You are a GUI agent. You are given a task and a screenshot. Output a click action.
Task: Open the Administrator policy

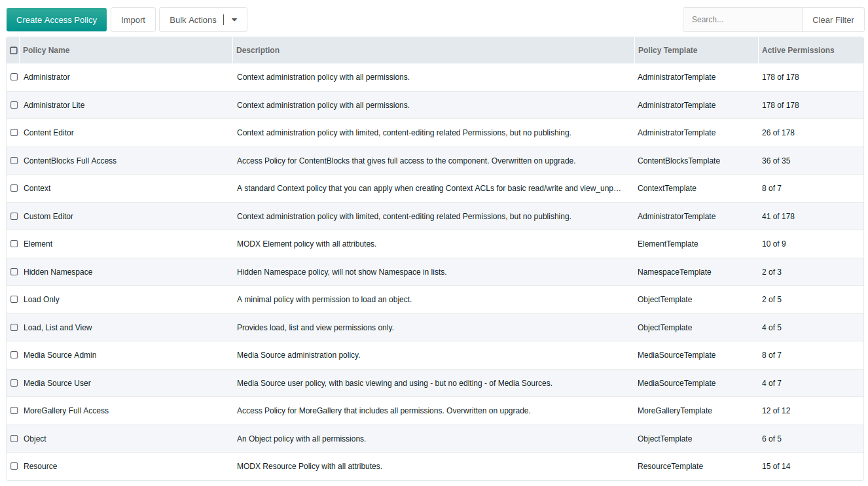(x=46, y=77)
